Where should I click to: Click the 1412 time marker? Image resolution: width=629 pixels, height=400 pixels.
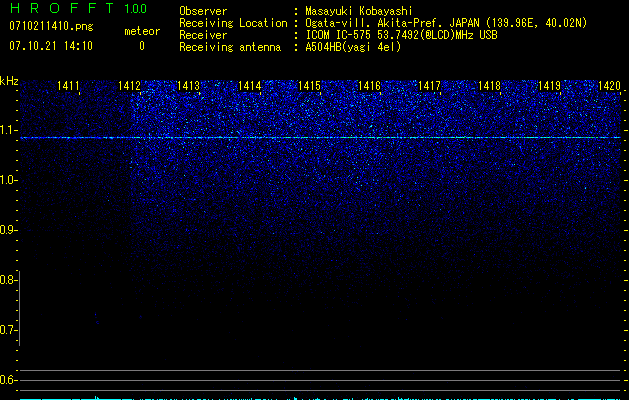pos(130,86)
